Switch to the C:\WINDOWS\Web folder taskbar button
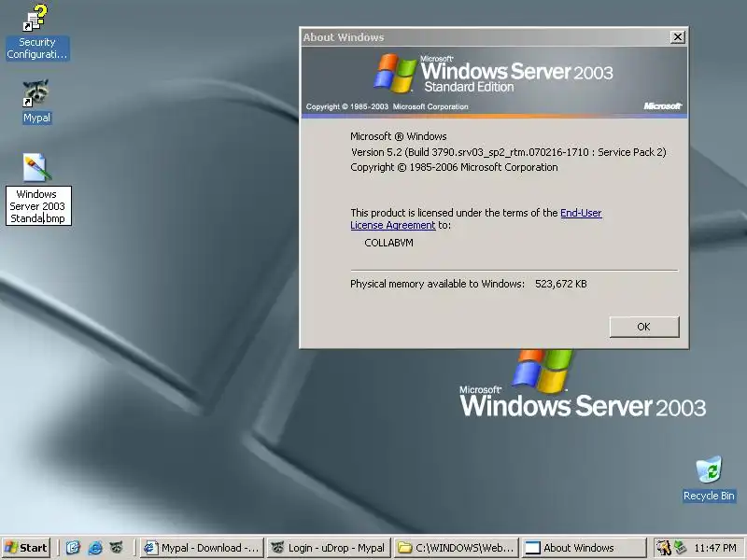The height and width of the screenshot is (560, 747). [x=456, y=548]
